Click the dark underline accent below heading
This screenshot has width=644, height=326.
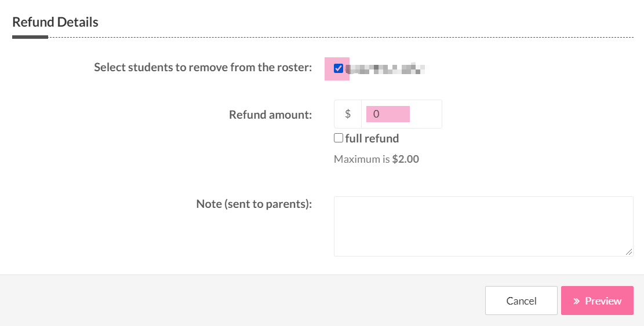pos(30,37)
